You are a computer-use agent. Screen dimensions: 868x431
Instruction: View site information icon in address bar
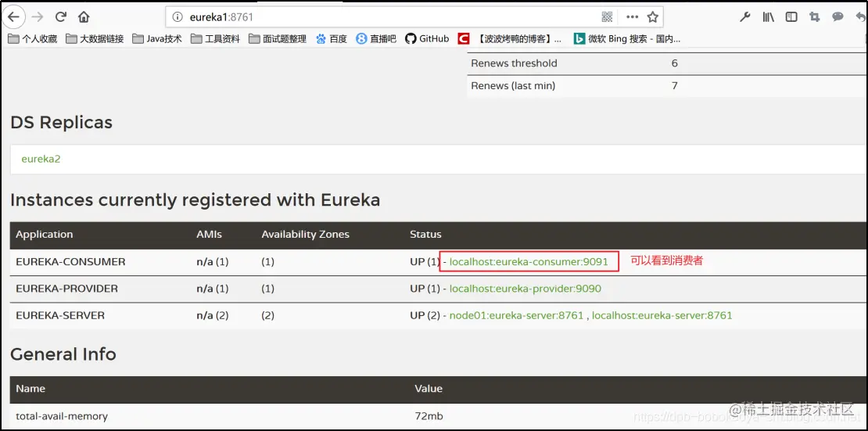[x=178, y=17]
